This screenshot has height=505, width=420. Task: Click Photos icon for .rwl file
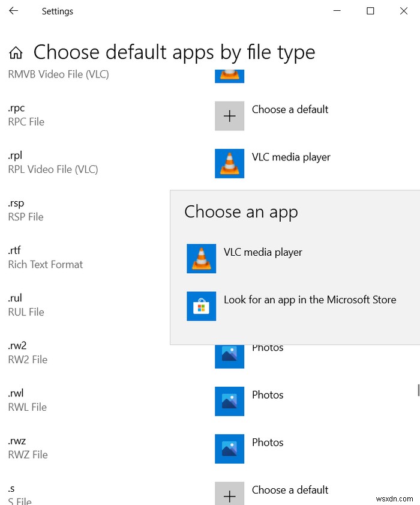[x=229, y=401]
